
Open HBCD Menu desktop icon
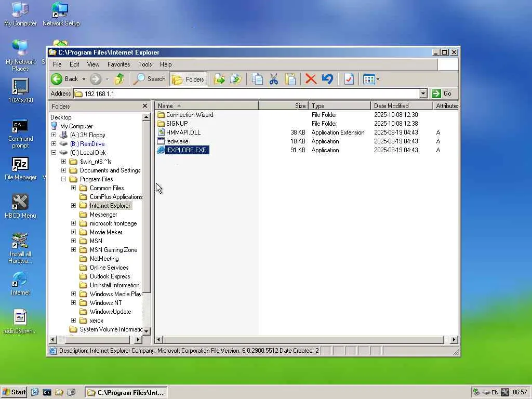[x=20, y=206]
